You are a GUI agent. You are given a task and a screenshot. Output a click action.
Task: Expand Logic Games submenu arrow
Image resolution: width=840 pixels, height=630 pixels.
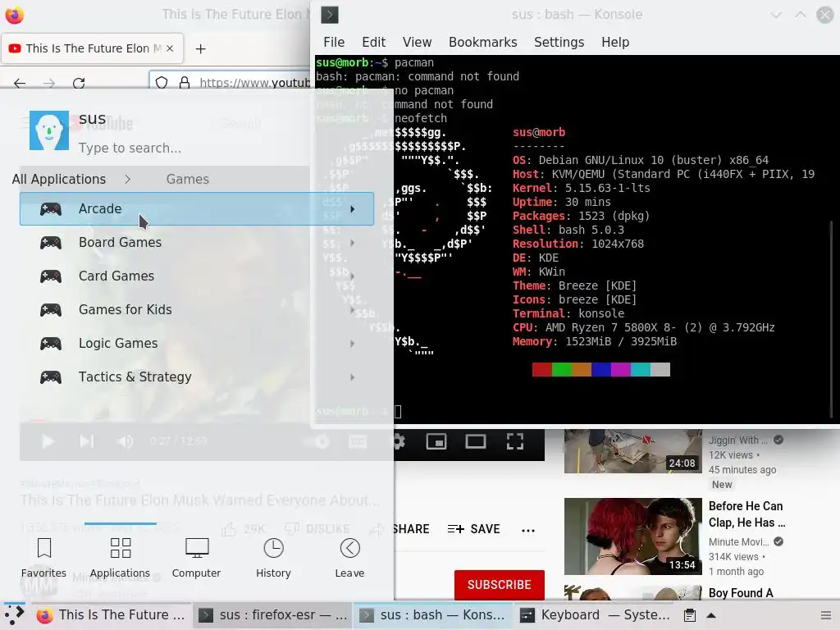(x=353, y=344)
